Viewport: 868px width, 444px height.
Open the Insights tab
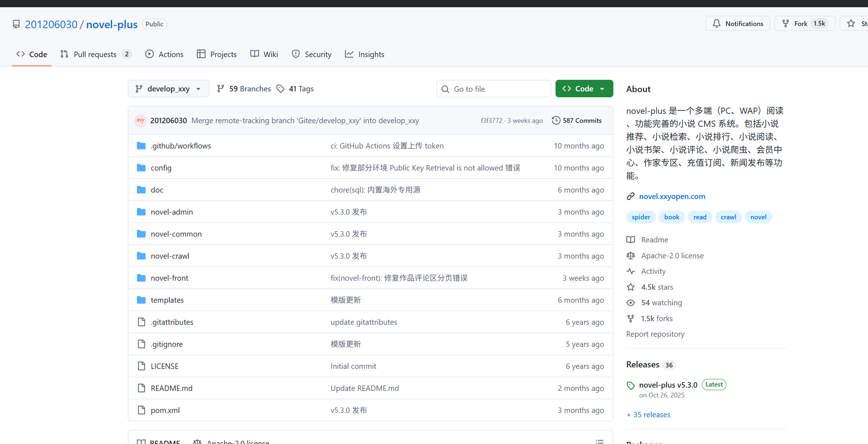(x=364, y=54)
